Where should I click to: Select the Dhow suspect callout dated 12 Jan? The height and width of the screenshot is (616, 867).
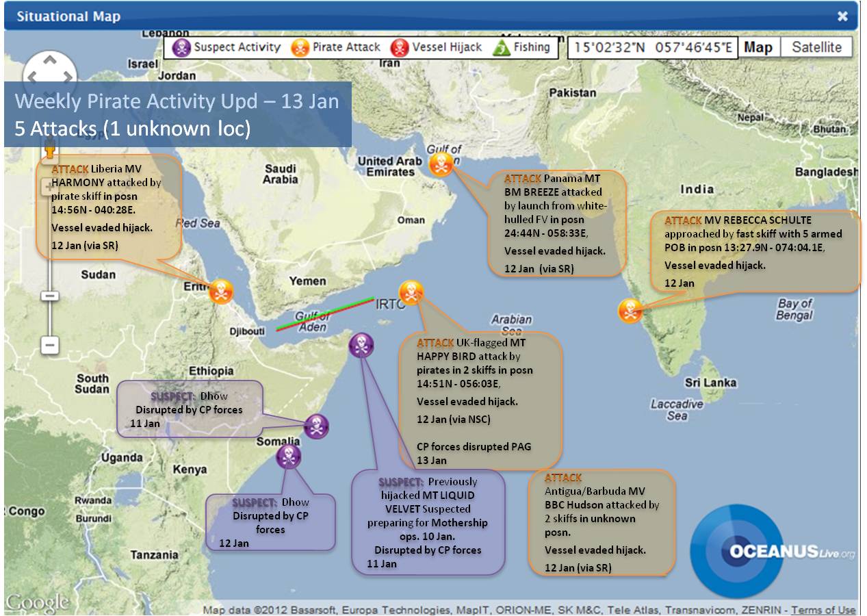270,522
